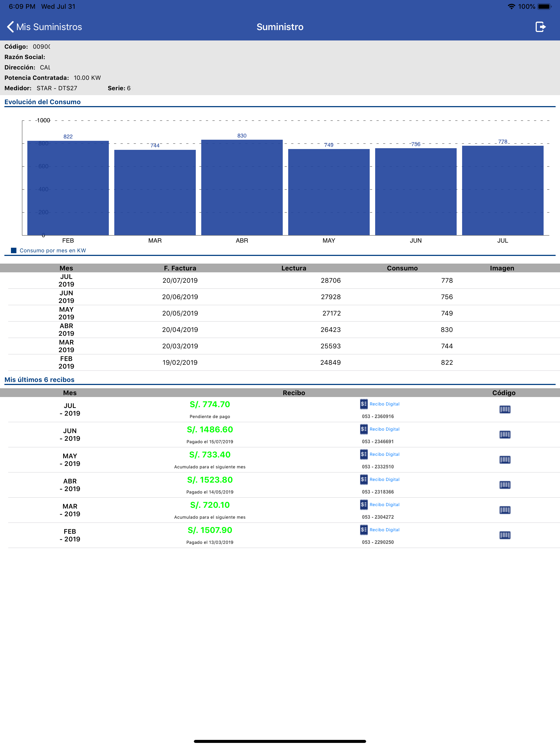This screenshot has width=560, height=747.
Task: Select the ABR bar showing 830
Action: click(242, 187)
